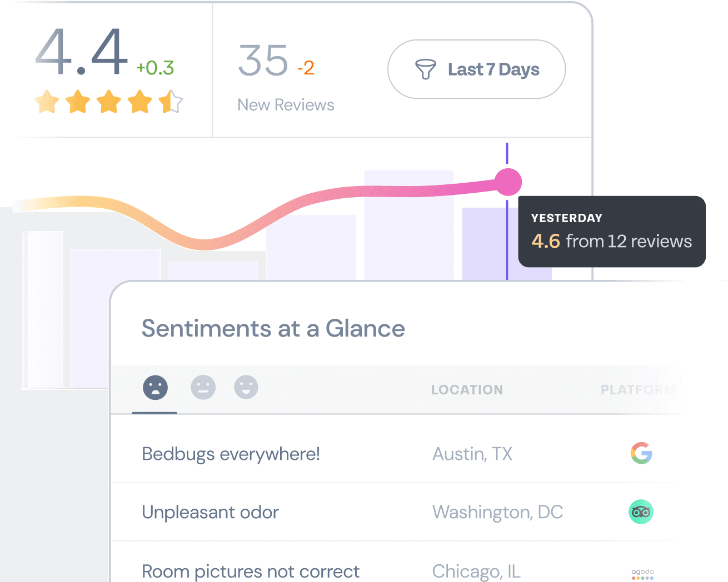
Task: Click the 35 new reviews count
Action: (263, 61)
